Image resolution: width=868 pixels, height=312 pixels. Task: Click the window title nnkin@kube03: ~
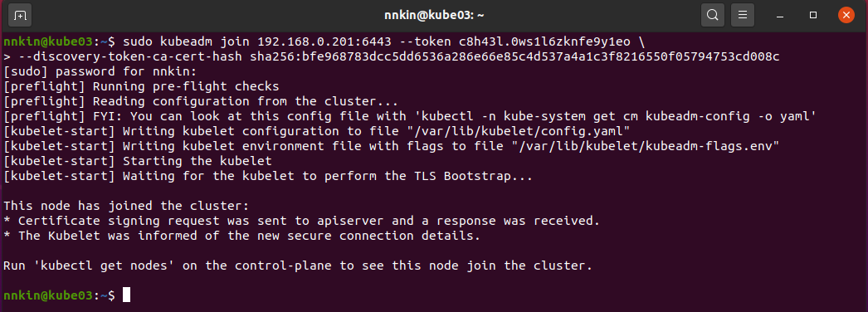tap(434, 15)
